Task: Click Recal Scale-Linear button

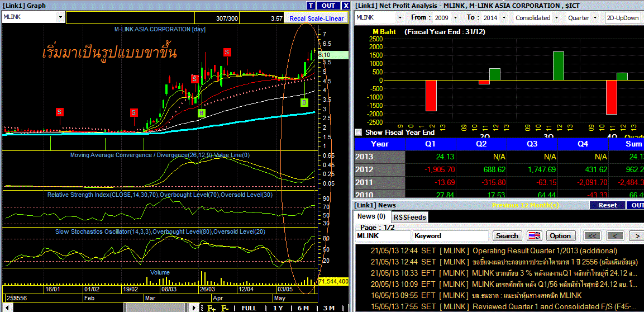Action: pyautogui.click(x=316, y=18)
